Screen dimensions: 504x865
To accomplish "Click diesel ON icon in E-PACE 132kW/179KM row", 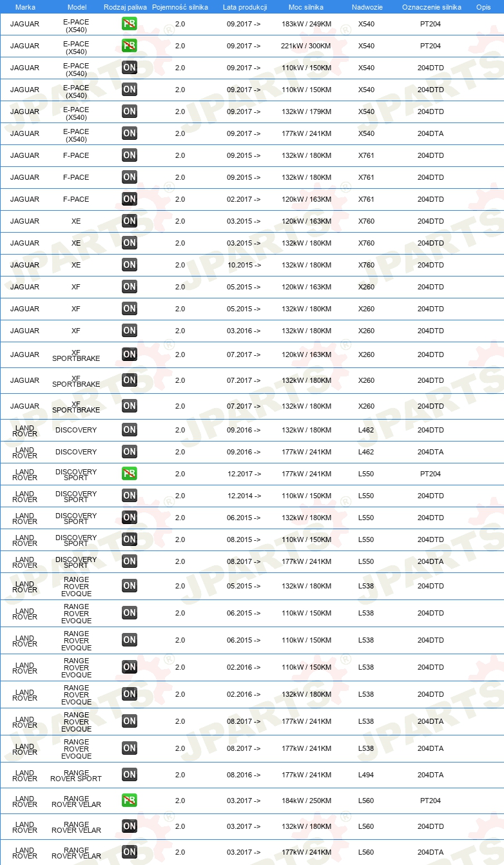I will click(x=130, y=112).
